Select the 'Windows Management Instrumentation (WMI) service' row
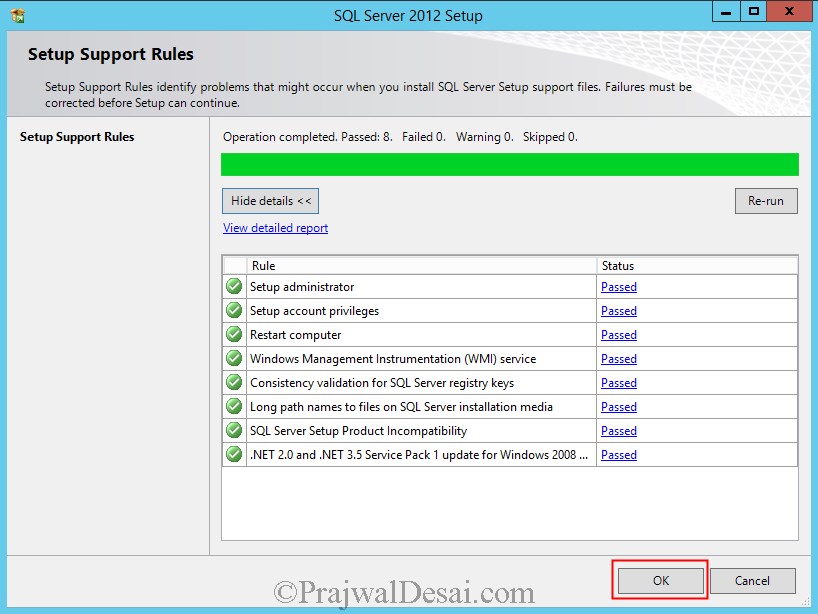818x614 pixels. (x=393, y=359)
